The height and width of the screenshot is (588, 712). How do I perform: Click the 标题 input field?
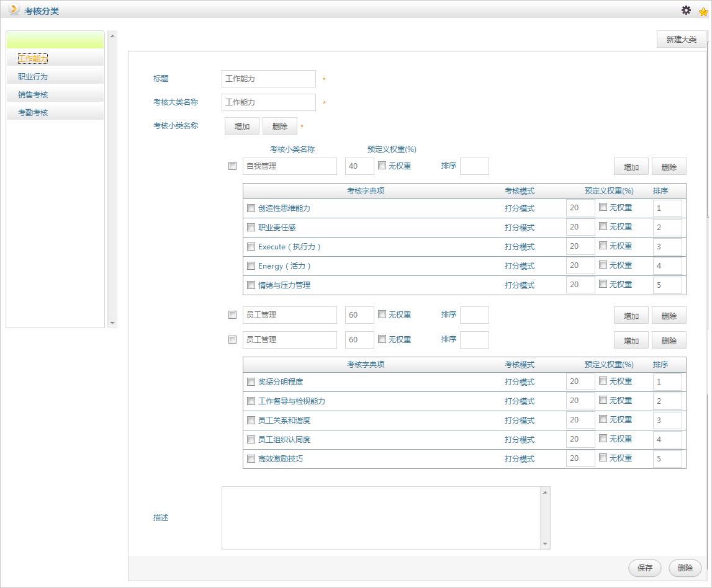coord(268,79)
